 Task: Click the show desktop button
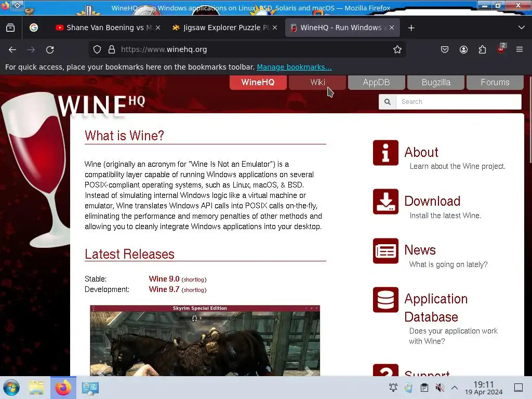518,388
